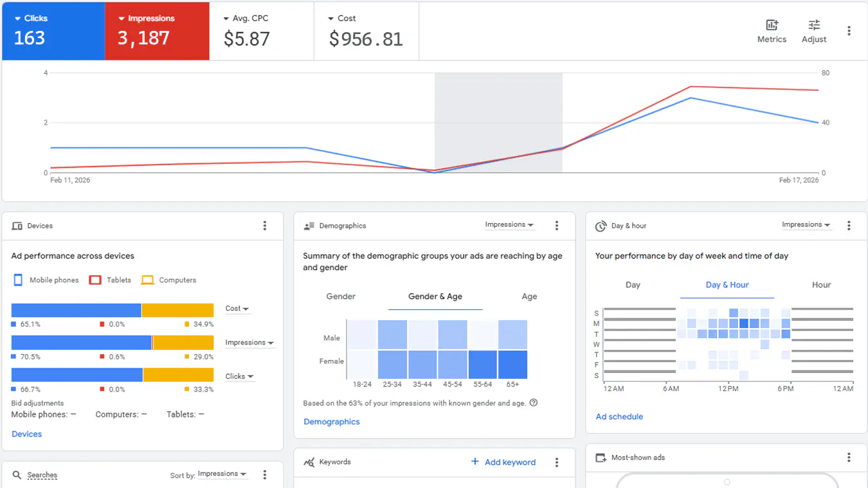868x488 pixels.
Task: Select the Female 65+ heatmap cell
Action: click(x=512, y=365)
